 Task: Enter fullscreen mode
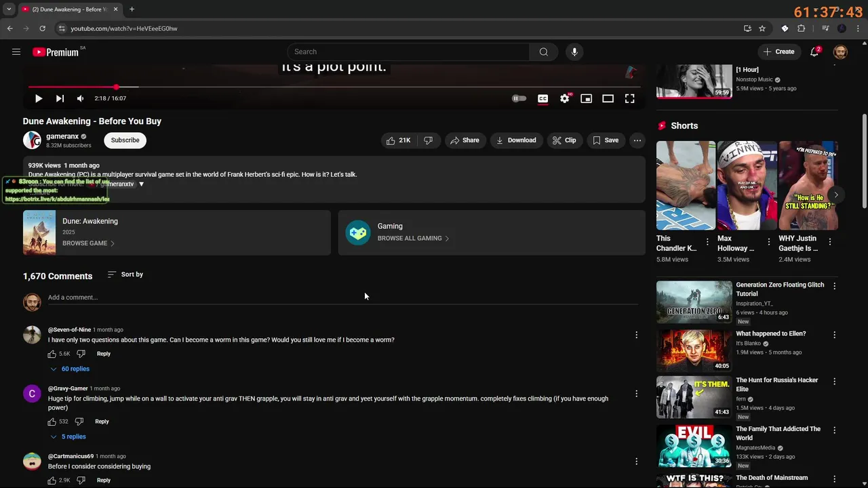coord(630,98)
